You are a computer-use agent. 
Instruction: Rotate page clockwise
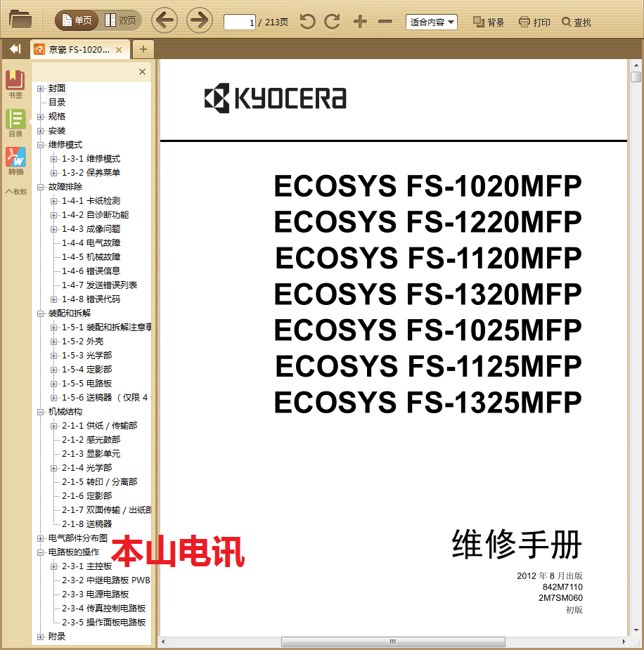point(332,21)
